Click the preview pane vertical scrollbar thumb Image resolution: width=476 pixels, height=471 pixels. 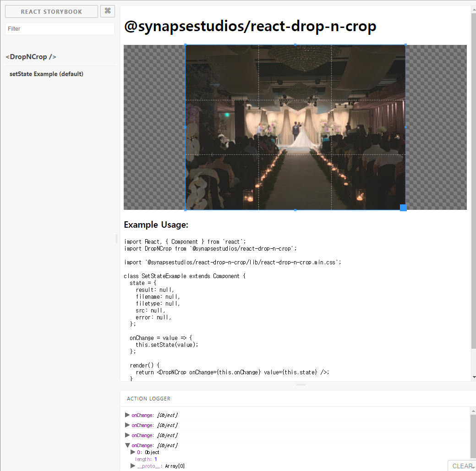coord(474,181)
